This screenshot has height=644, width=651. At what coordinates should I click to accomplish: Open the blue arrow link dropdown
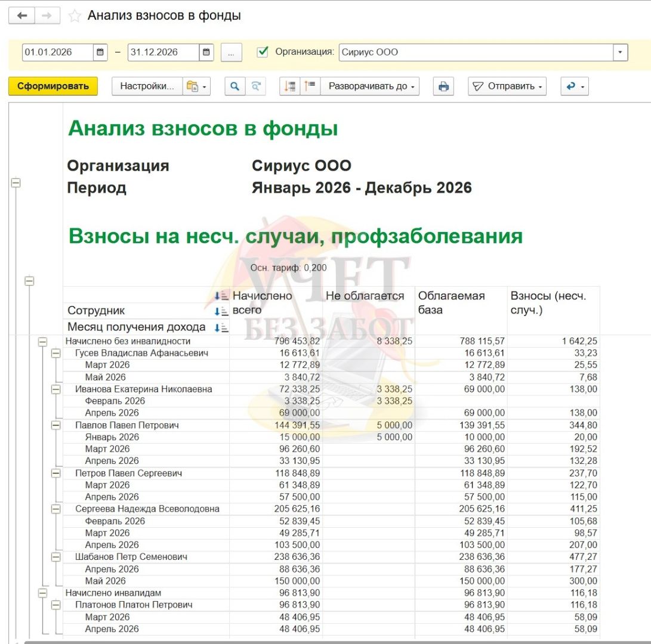[575, 86]
